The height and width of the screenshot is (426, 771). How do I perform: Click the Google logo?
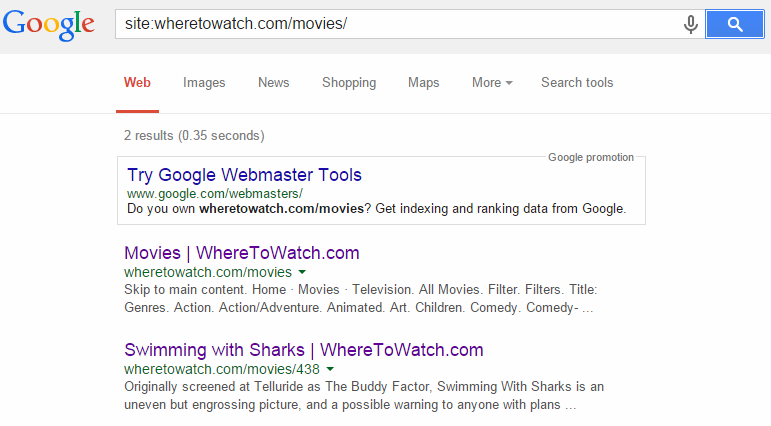(x=48, y=24)
